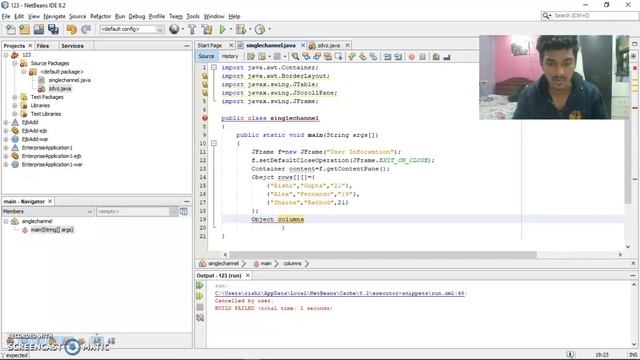Click the Comment editor toolbar icon

[x=436, y=57]
